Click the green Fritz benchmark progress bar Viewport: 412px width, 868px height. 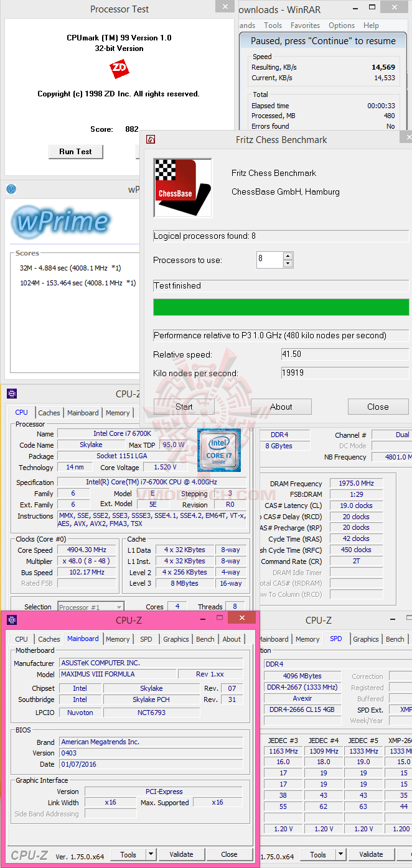(x=281, y=307)
